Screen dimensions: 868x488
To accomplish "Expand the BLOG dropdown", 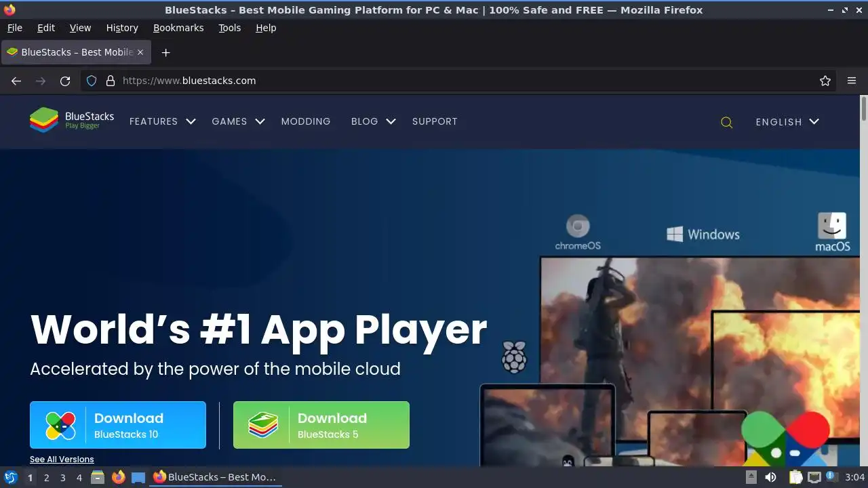I will pyautogui.click(x=373, y=121).
